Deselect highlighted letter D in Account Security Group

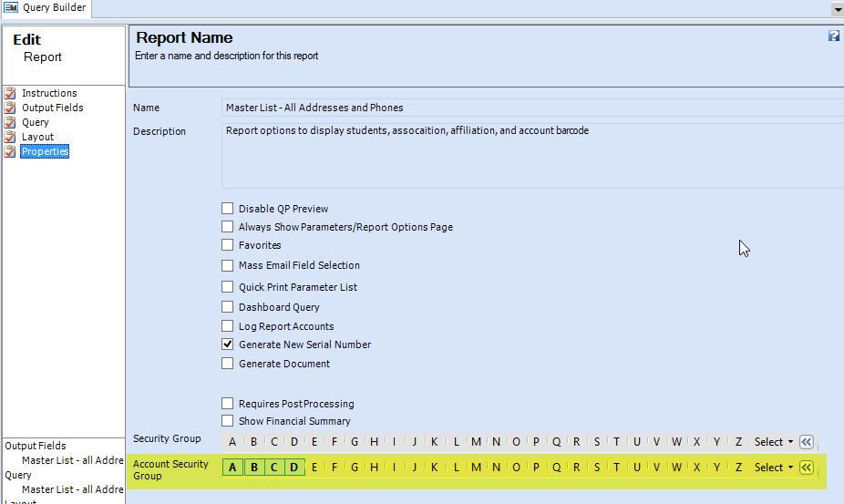coord(293,468)
